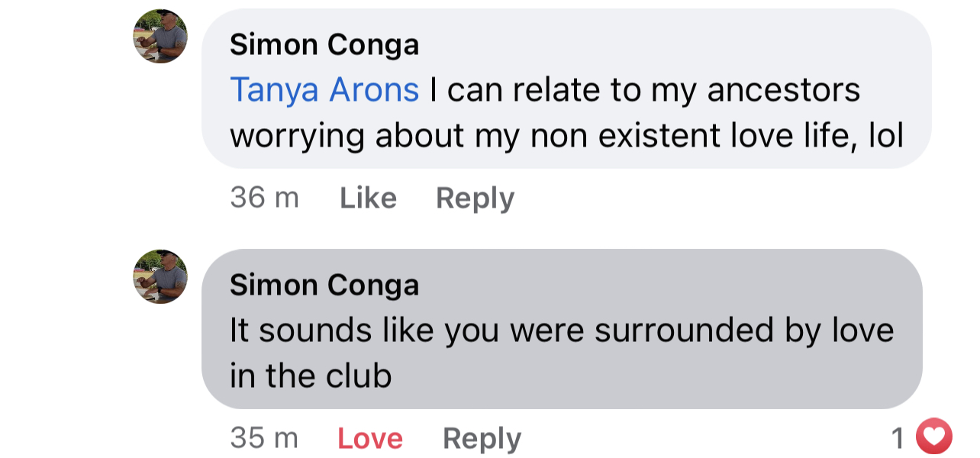The width and height of the screenshot is (980, 458).
Task: Select the light comment bubble mentioning ancestors
Action: click(566, 89)
